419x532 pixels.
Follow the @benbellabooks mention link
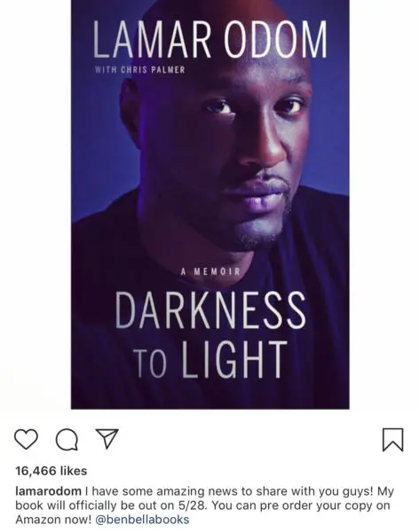click(142, 520)
